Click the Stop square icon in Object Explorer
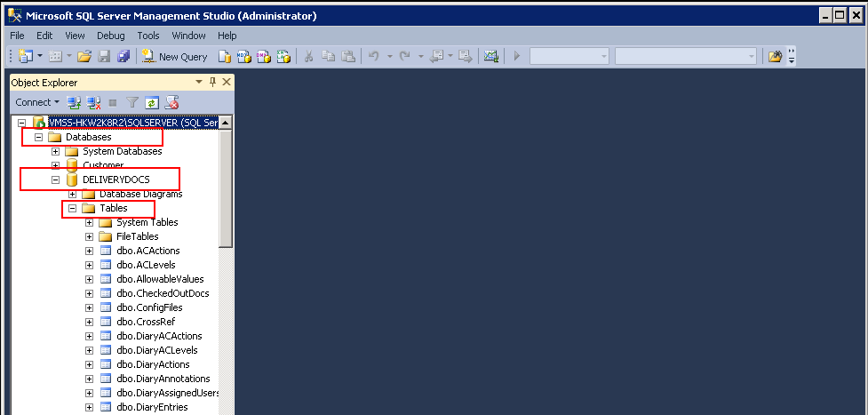Viewport: 868px width, 415px height. tap(112, 102)
